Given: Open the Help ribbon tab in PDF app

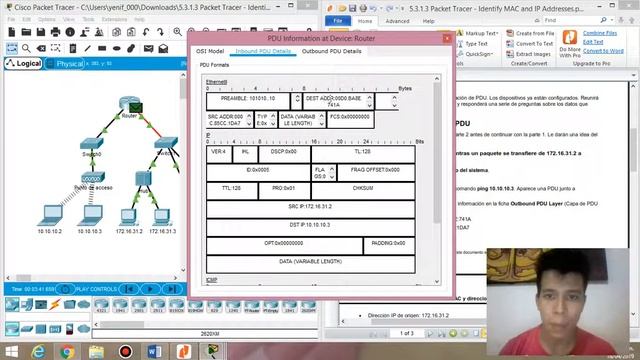Looking at the screenshot, I should pyautogui.click(x=428, y=21).
